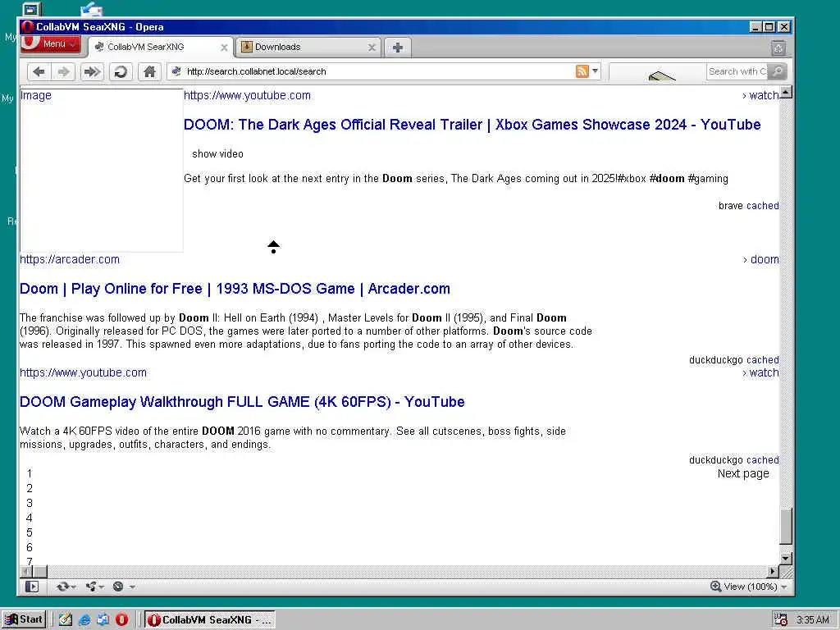Launch Outlook Express from quick launch
Viewport: 840px width, 630px height.
(x=103, y=620)
